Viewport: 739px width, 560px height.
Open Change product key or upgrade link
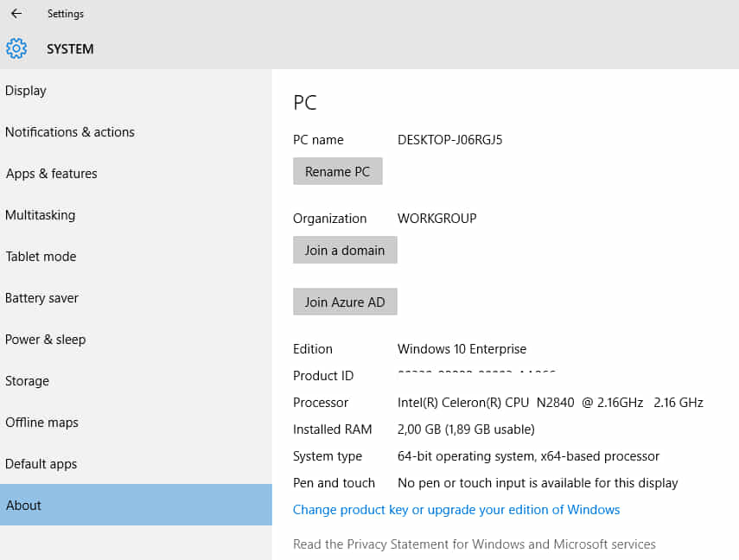click(456, 510)
